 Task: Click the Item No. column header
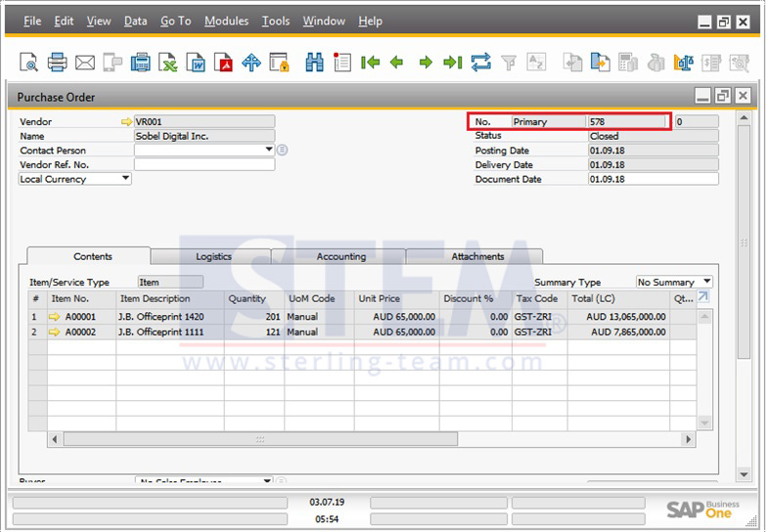(x=81, y=298)
